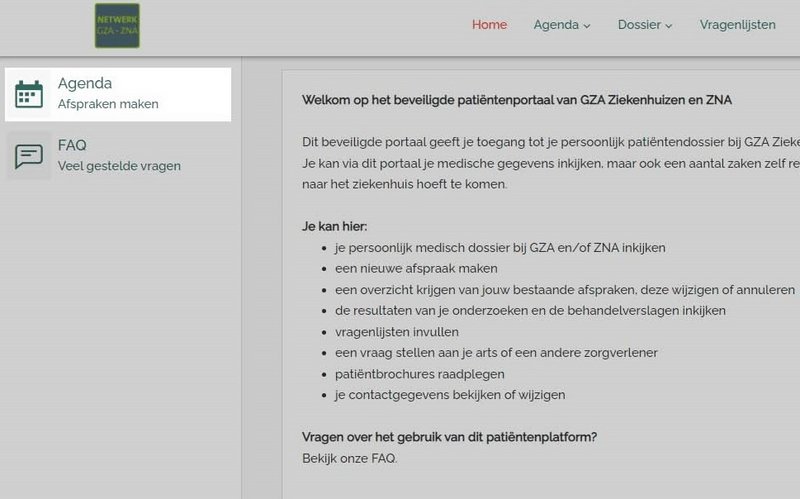Click the Welkom op het beveiligde patiëntenportaal heading
Viewport: 800px width, 499px height.
pyautogui.click(x=517, y=100)
